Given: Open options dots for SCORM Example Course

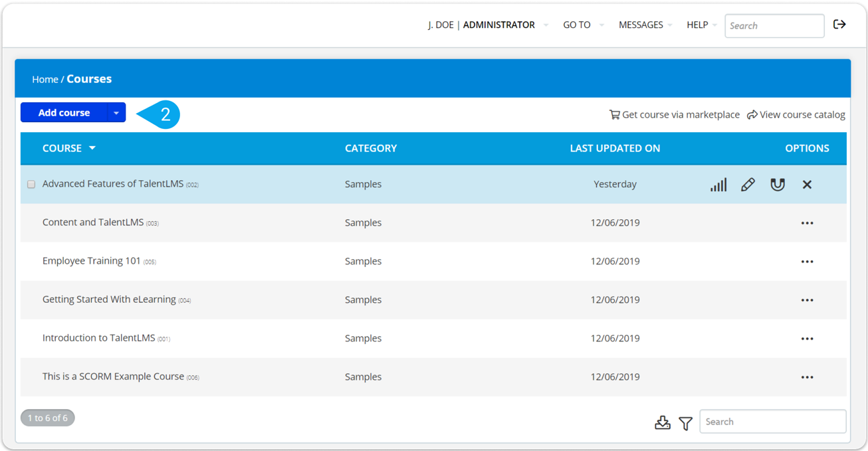Looking at the screenshot, I should pyautogui.click(x=807, y=377).
